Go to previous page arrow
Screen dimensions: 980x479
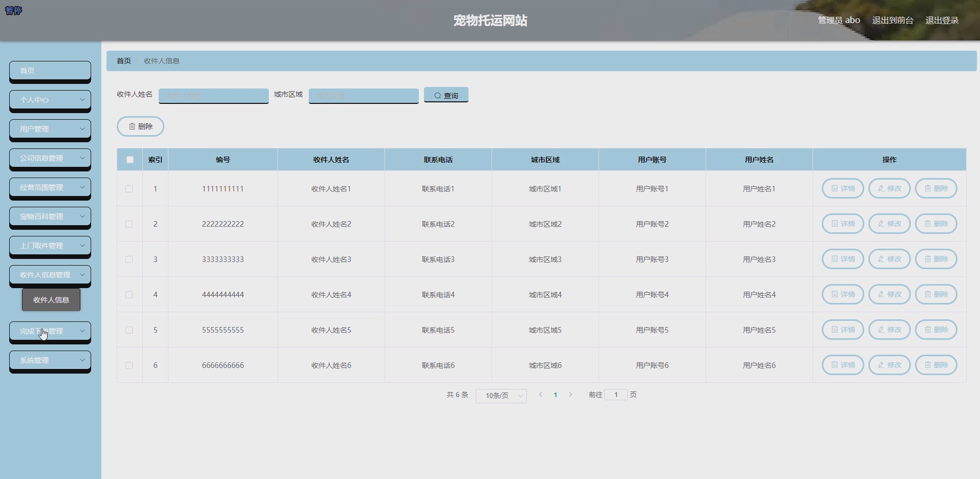540,395
